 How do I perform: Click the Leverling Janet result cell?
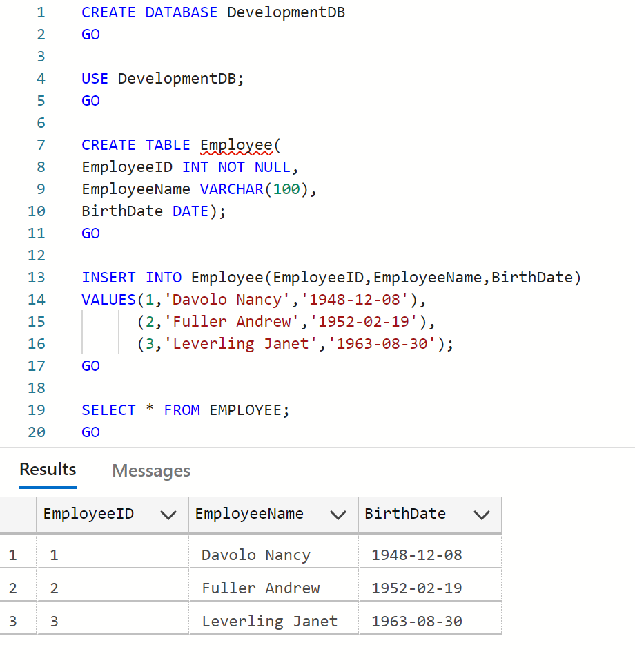[x=270, y=622]
